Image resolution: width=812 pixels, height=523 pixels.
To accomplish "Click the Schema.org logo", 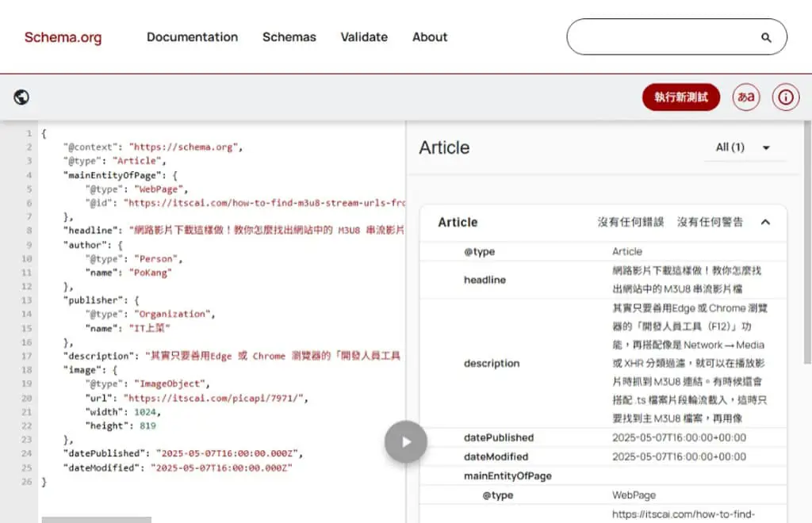I will click(63, 37).
